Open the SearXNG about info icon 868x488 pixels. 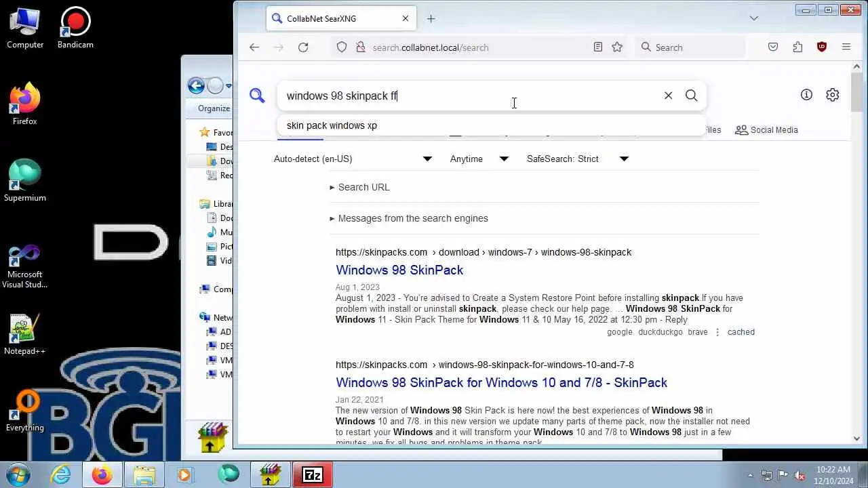(x=806, y=95)
